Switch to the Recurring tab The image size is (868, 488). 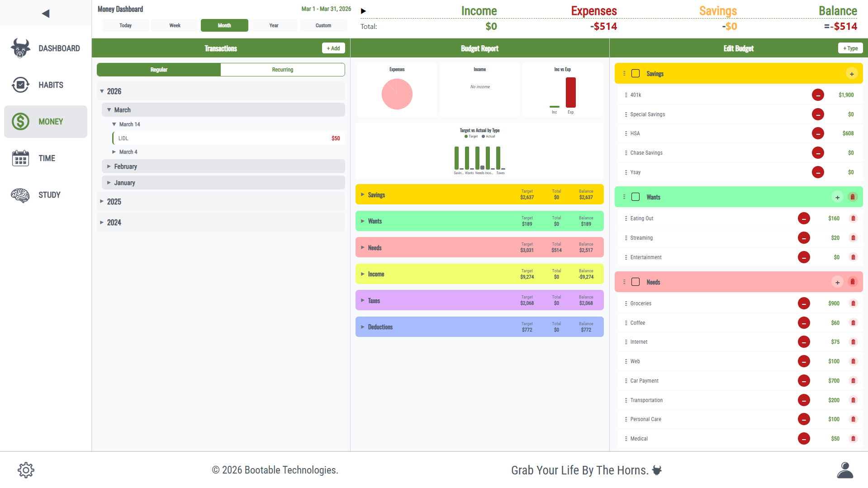pyautogui.click(x=282, y=70)
